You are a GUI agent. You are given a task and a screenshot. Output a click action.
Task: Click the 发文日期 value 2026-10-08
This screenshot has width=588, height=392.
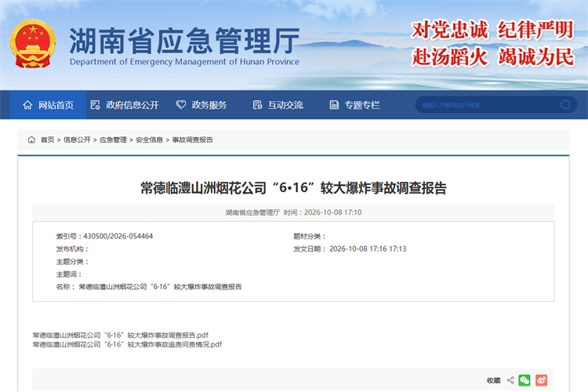[368, 249]
